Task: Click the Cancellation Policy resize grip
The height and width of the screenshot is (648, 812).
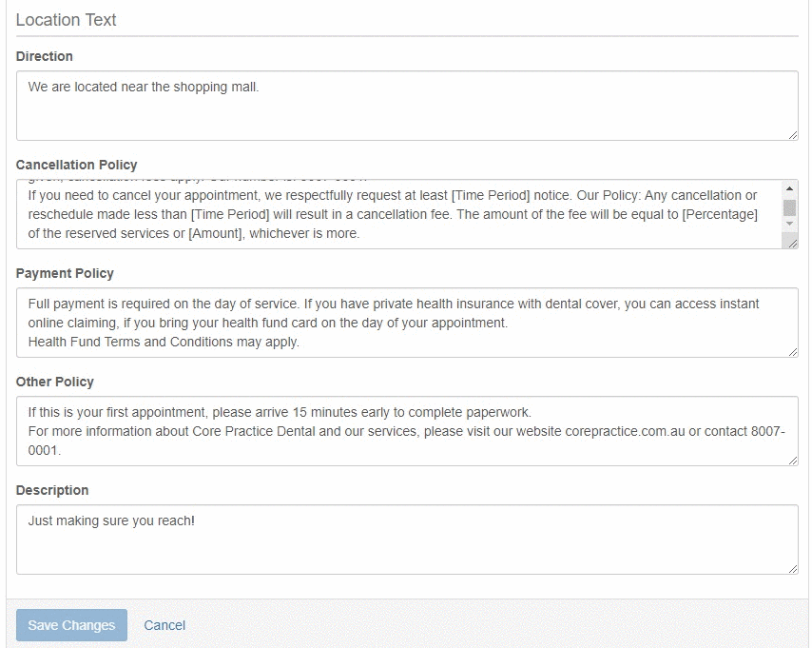Action: coord(793,244)
